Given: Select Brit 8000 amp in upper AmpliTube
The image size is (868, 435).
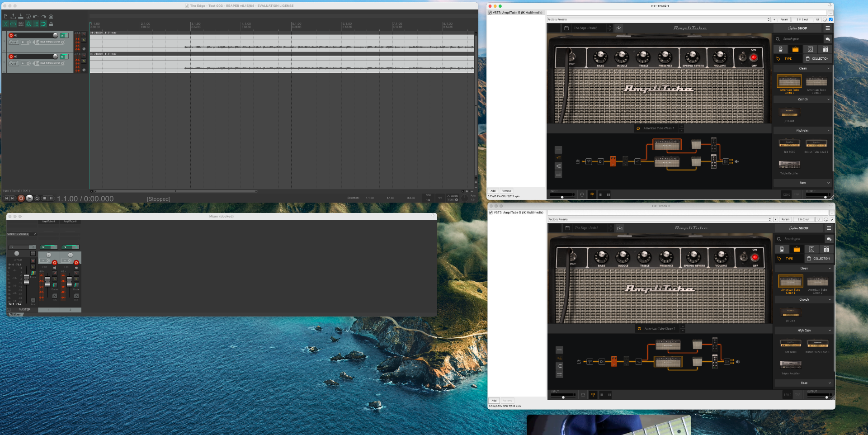Looking at the screenshot, I should click(x=789, y=146).
